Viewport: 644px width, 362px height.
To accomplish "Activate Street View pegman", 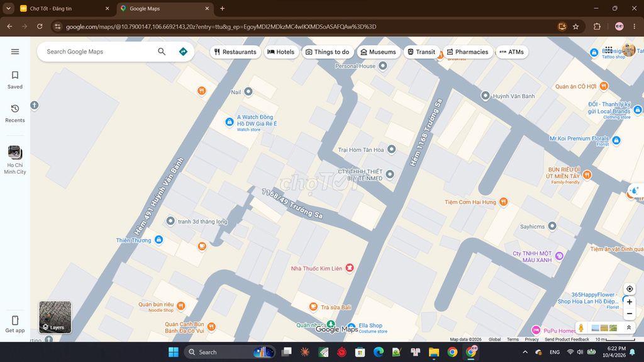I will (x=580, y=328).
